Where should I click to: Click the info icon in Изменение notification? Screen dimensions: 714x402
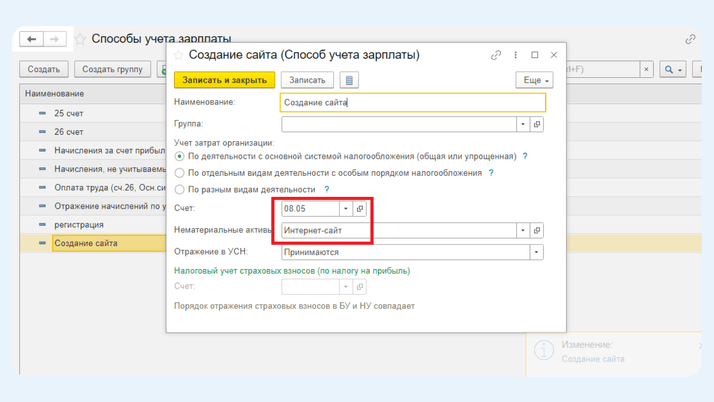point(544,351)
